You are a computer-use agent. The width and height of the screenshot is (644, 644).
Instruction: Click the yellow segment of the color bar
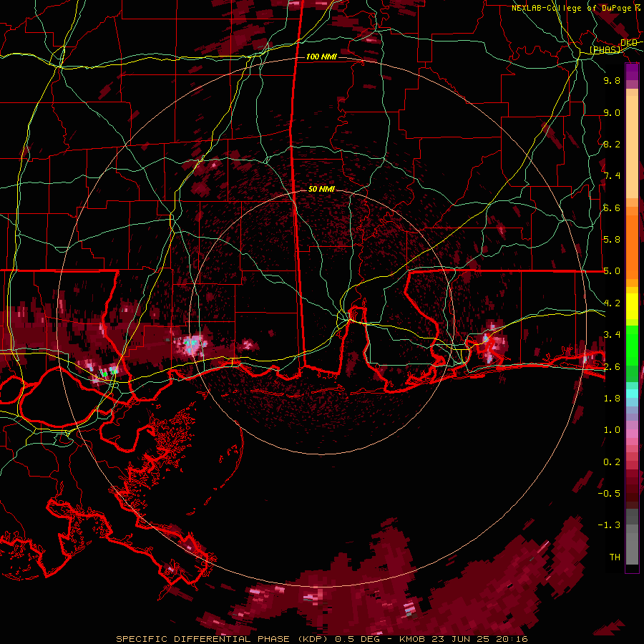[x=632, y=306]
